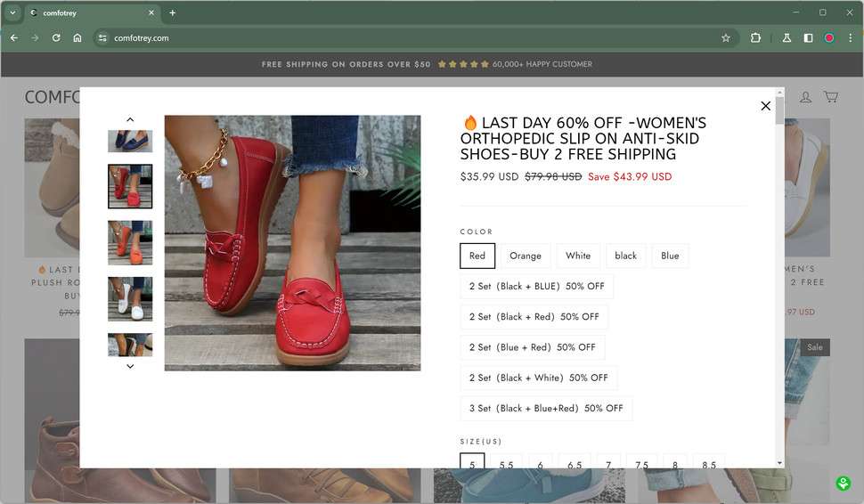Open Chrome three-dot menu

(850, 38)
